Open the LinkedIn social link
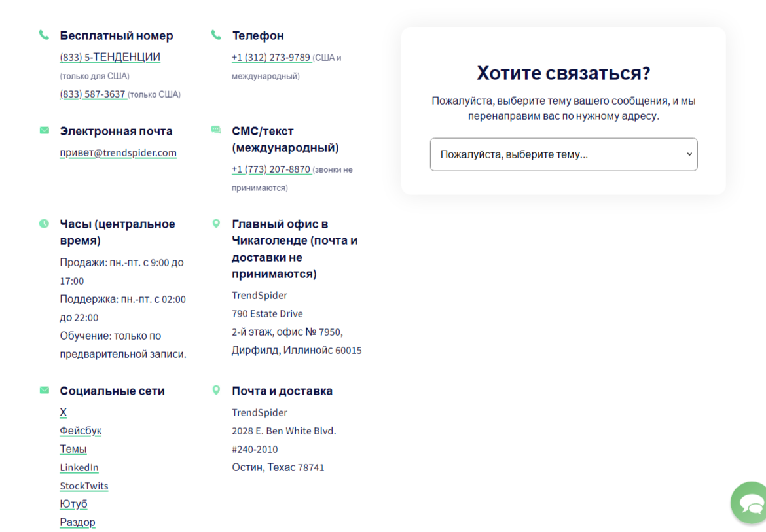Screen dimensions: 766x532 pyautogui.click(x=79, y=468)
